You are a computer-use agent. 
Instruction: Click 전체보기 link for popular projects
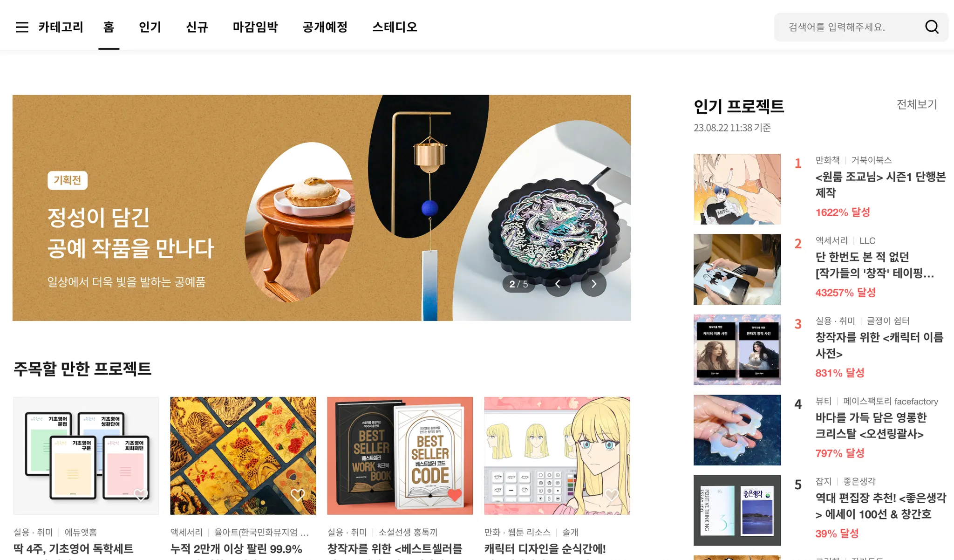point(917,104)
